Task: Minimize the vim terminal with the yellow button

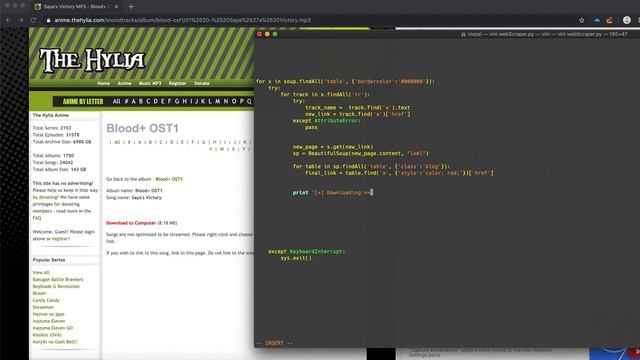Action: click(x=267, y=34)
